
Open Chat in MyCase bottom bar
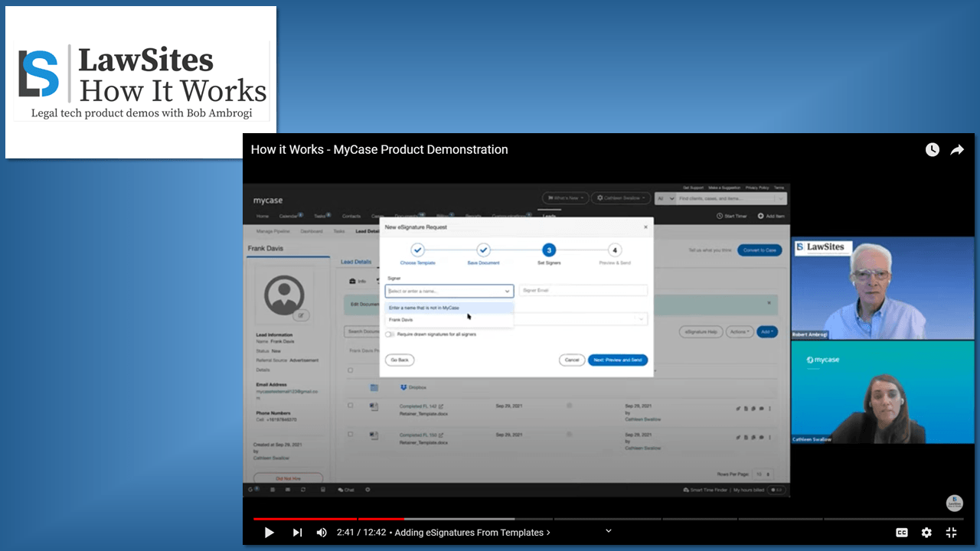(346, 490)
